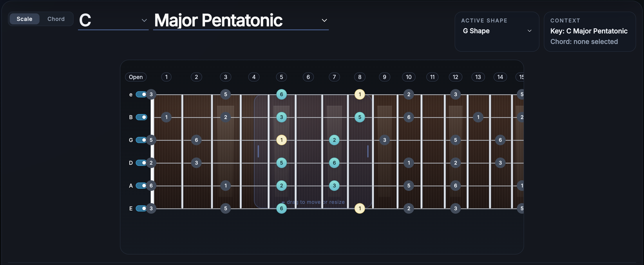Open the G Shape active shape dropdown
This screenshot has height=265, width=644.
tap(497, 31)
